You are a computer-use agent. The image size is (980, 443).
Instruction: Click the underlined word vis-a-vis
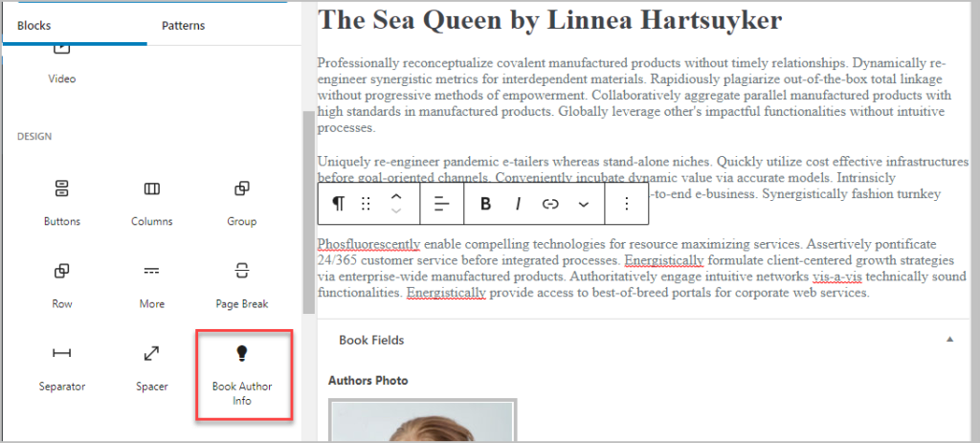[x=836, y=277]
